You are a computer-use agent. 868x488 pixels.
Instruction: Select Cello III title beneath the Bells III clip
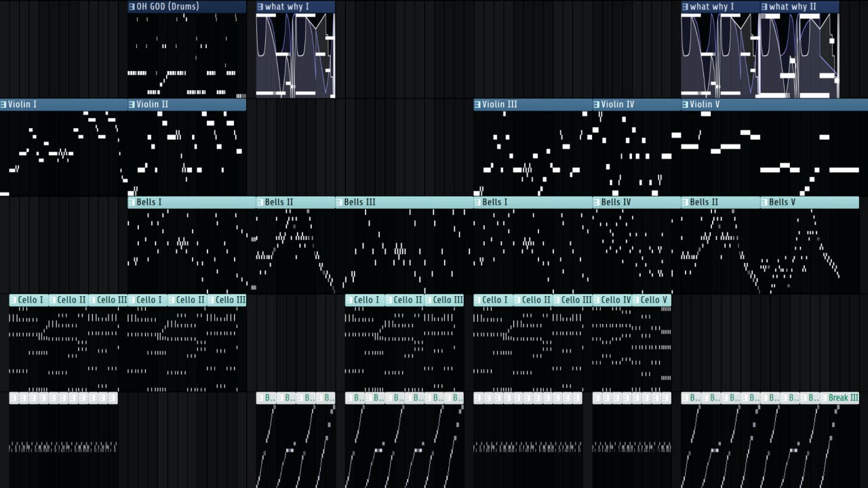448,300
